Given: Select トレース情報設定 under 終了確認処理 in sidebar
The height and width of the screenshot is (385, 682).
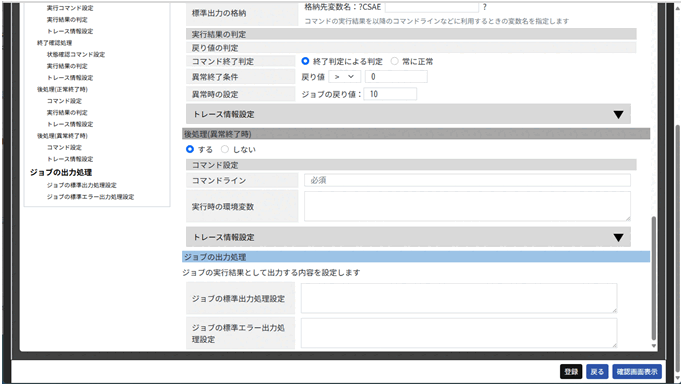Looking at the screenshot, I should (70, 77).
